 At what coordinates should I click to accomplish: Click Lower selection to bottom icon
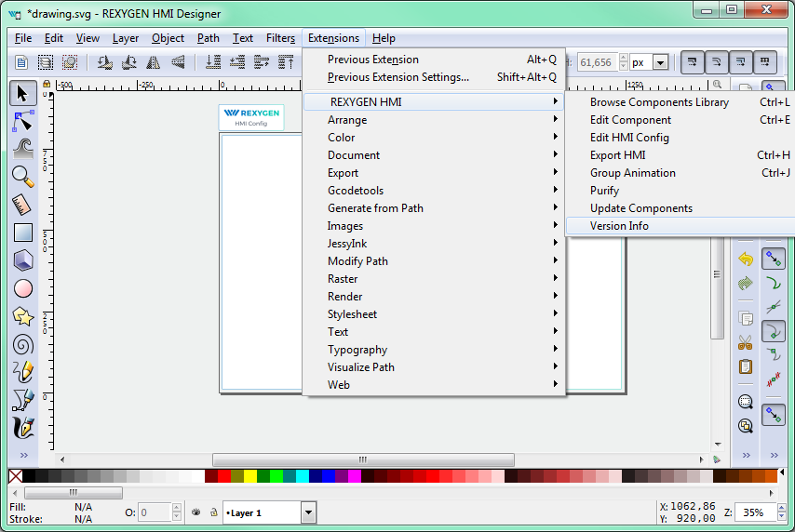click(213, 63)
